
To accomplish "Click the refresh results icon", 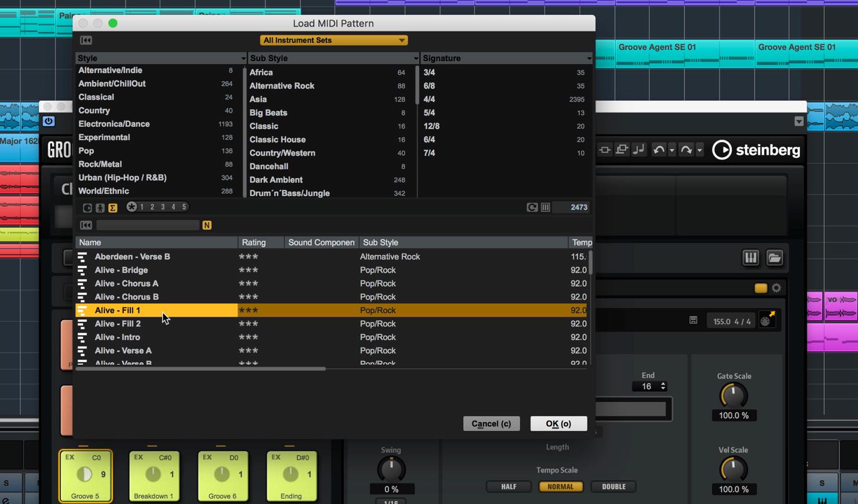I will tap(532, 207).
